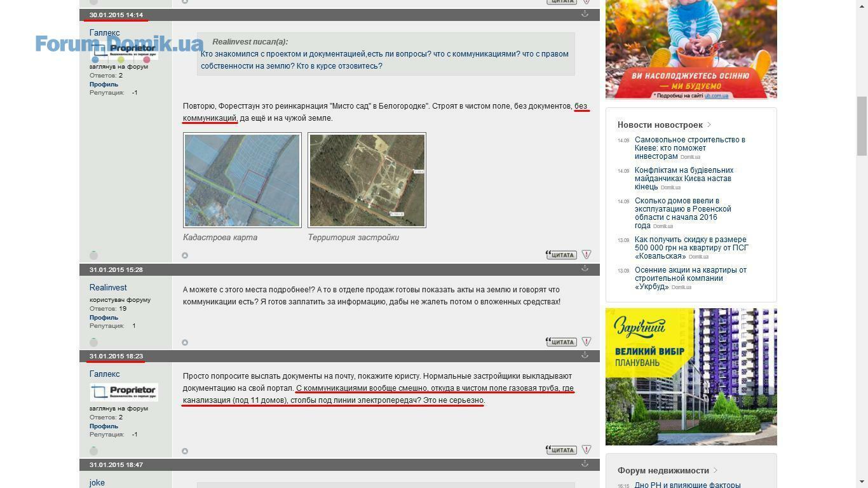Click the online status dot in Галлекс's 18:23 post
Screen dimensions: 868x488
pyautogui.click(x=94, y=451)
